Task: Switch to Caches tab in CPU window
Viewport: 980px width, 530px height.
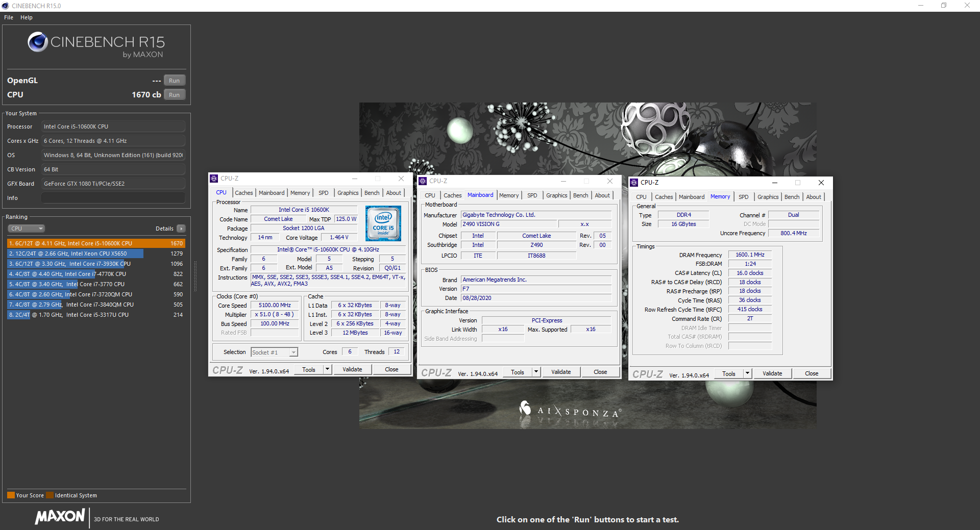Action: [244, 193]
